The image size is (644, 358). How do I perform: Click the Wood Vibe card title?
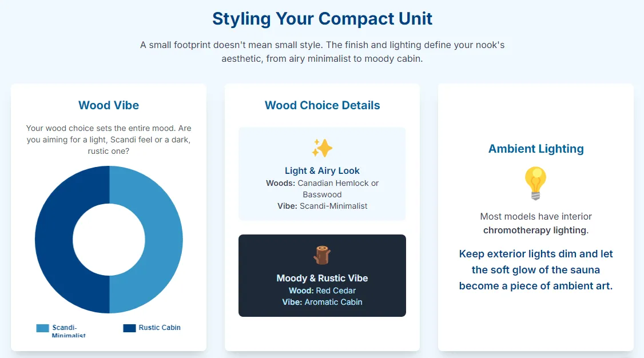(x=109, y=105)
